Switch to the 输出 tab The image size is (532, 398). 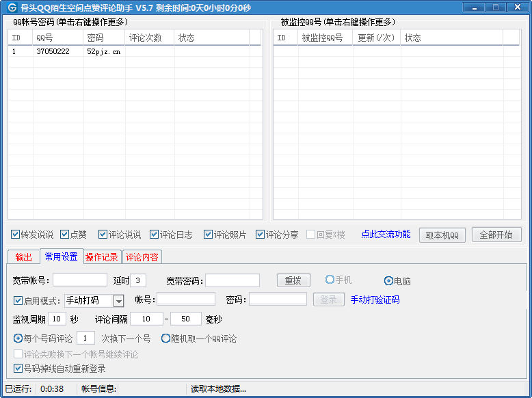23,257
